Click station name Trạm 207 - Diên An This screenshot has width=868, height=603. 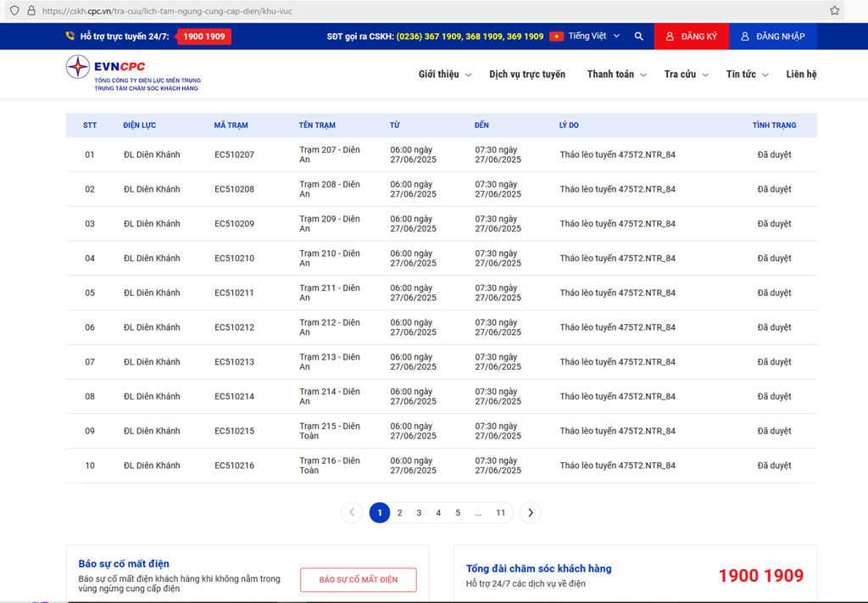click(x=330, y=154)
